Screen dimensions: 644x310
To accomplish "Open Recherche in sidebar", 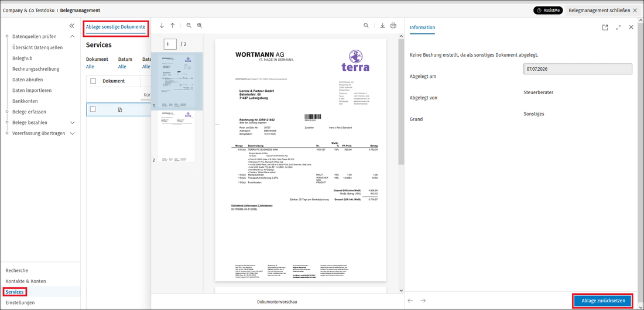I will coord(17,270).
